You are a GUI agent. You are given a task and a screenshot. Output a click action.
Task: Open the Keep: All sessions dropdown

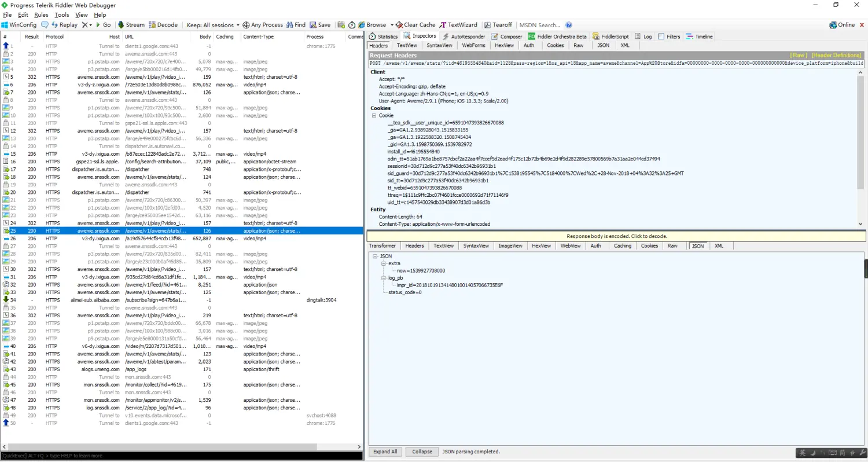212,25
